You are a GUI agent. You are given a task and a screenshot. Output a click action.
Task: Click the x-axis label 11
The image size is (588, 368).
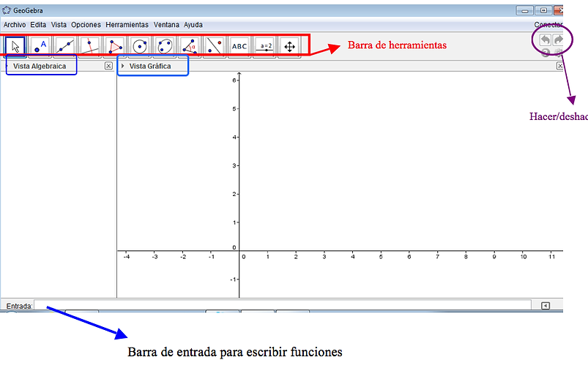tap(551, 257)
